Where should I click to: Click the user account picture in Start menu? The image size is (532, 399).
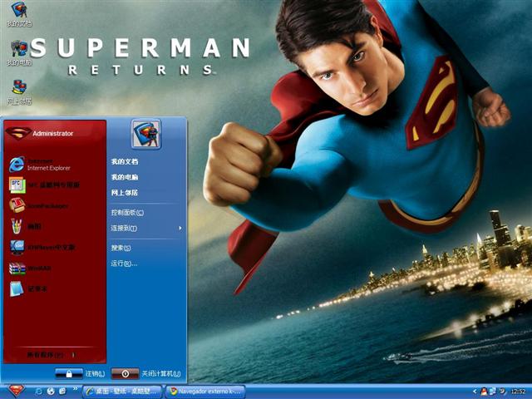[x=146, y=134]
